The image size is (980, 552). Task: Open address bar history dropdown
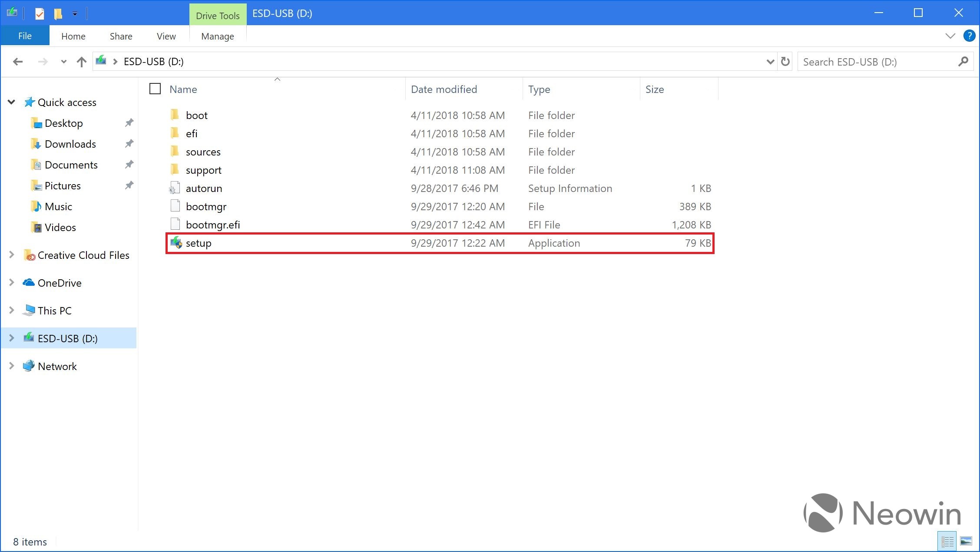point(770,62)
